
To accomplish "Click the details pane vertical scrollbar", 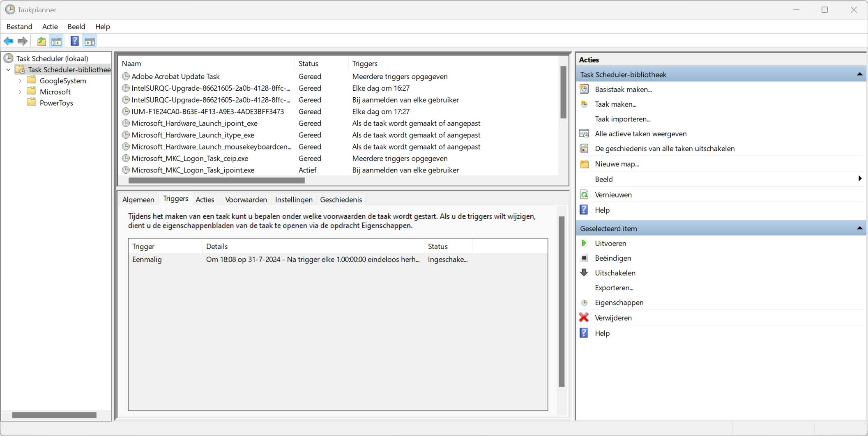I will point(562,301).
